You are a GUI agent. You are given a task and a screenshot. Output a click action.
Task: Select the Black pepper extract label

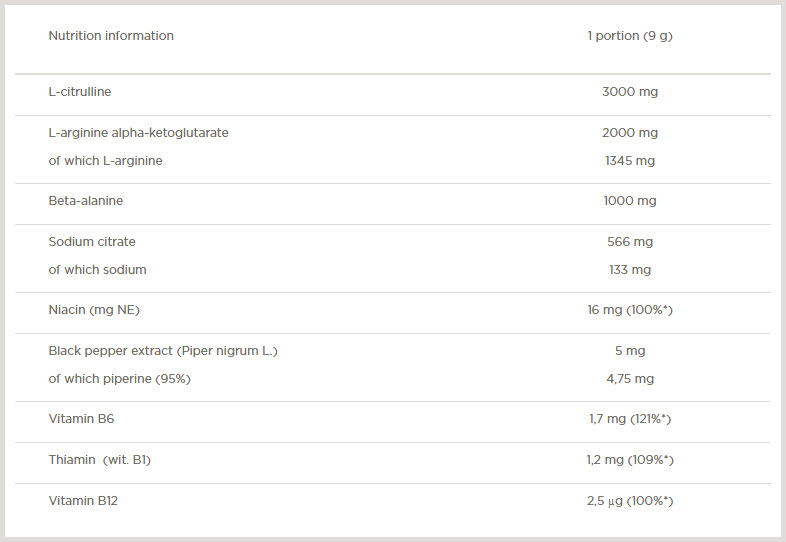[163, 351]
